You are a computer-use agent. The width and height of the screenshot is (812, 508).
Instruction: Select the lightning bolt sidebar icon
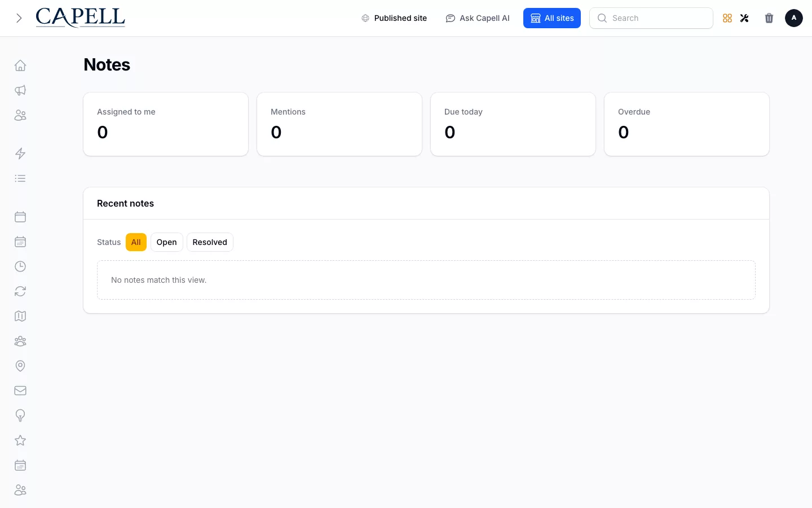click(20, 154)
